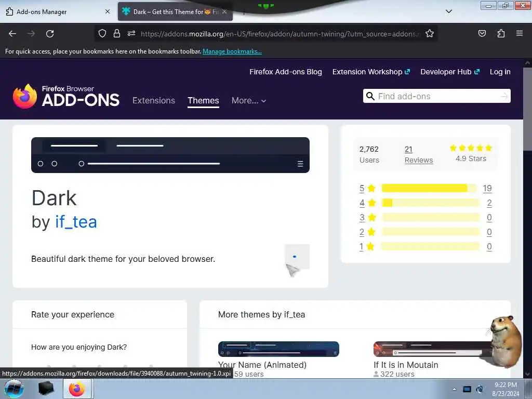Image resolution: width=532 pixels, height=399 pixels.
Task: View 4-star reviews
Action: tap(367, 203)
